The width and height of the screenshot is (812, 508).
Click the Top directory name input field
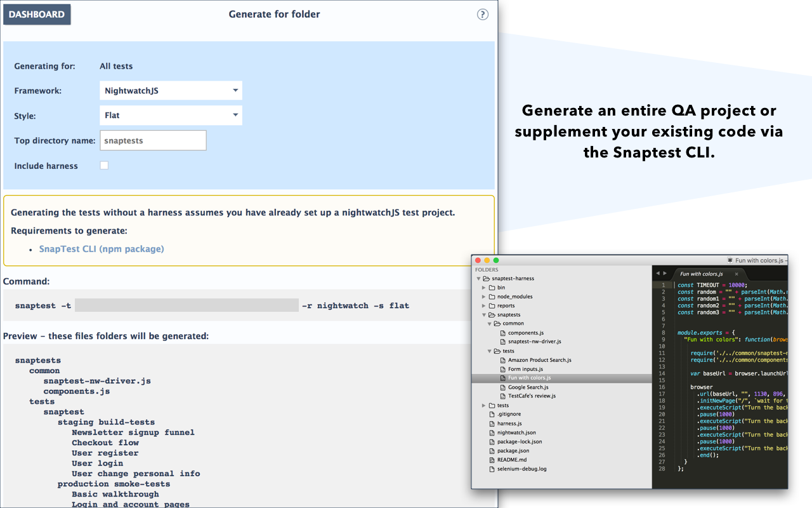click(x=153, y=140)
